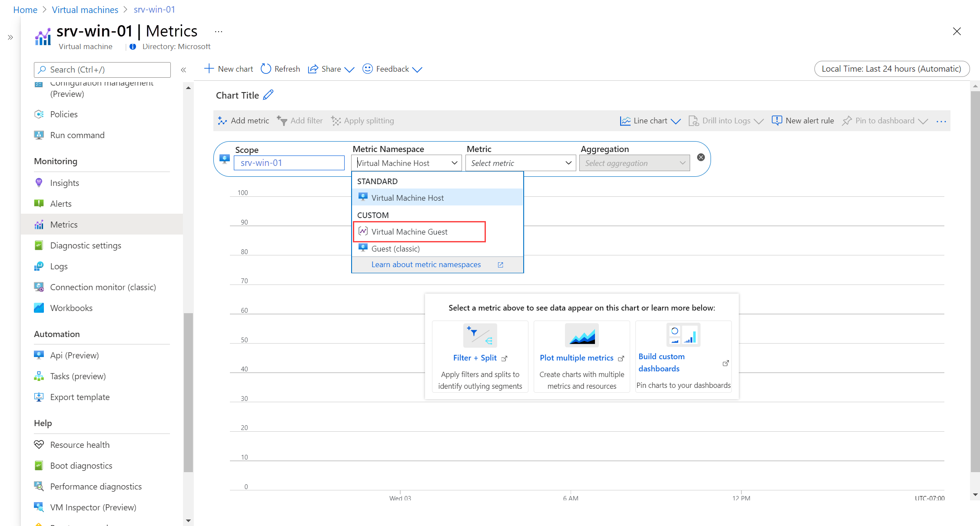Remove metric row with the X icon
Image resolution: width=980 pixels, height=526 pixels.
coord(701,157)
